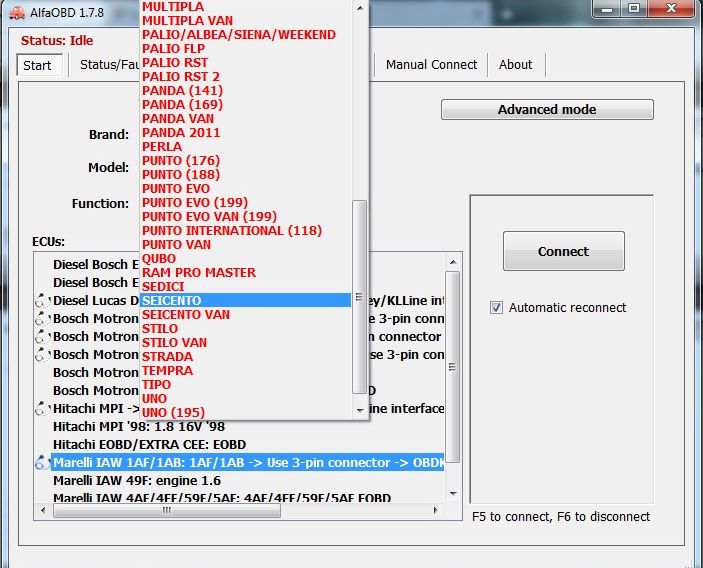
Task: Open the Manual Connect tab
Action: [431, 65]
